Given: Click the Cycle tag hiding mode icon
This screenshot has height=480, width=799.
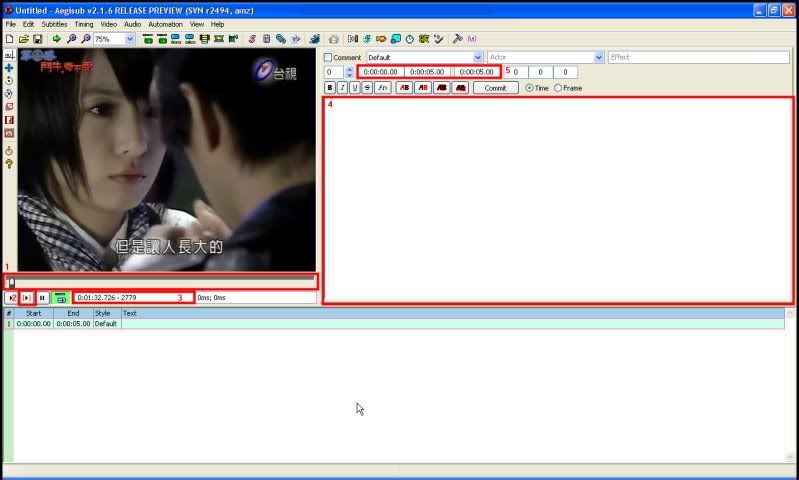Looking at the screenshot, I should coord(472,39).
